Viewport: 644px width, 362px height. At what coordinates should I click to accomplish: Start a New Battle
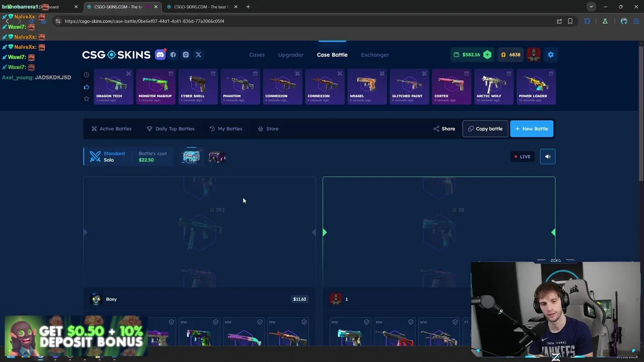click(x=532, y=129)
